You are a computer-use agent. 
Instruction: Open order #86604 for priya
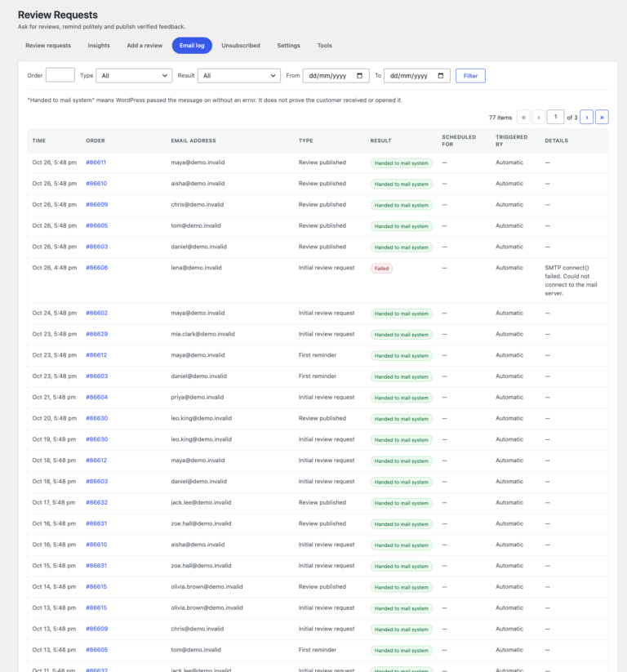coord(97,398)
